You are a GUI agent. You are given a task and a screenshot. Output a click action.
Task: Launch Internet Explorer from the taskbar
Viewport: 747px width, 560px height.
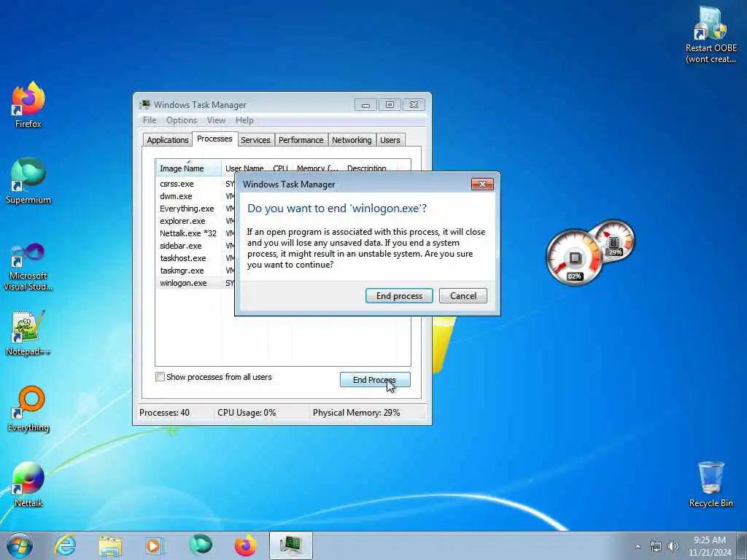(65, 545)
